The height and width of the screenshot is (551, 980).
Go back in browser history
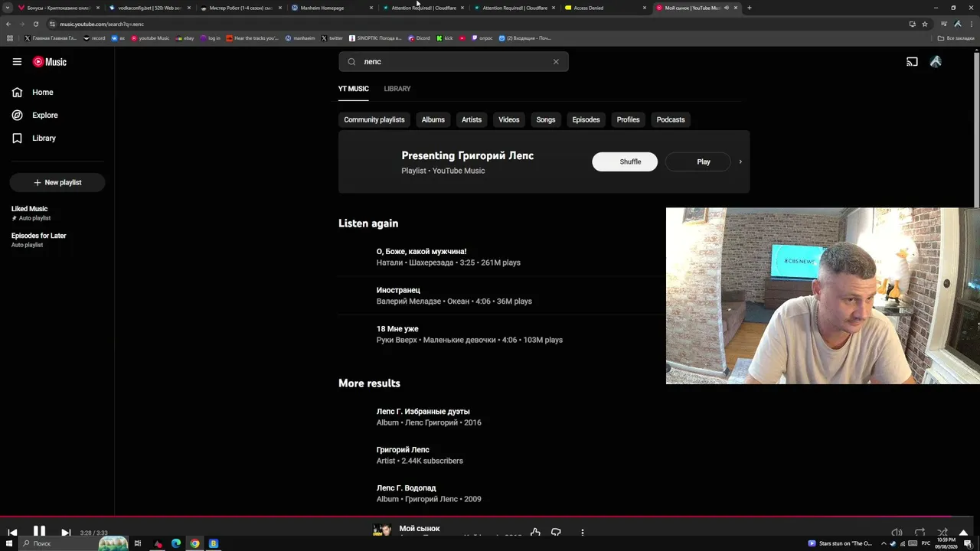(x=8, y=24)
